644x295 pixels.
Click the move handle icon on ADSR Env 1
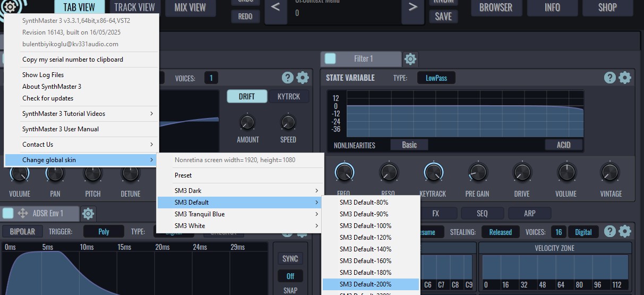point(23,213)
